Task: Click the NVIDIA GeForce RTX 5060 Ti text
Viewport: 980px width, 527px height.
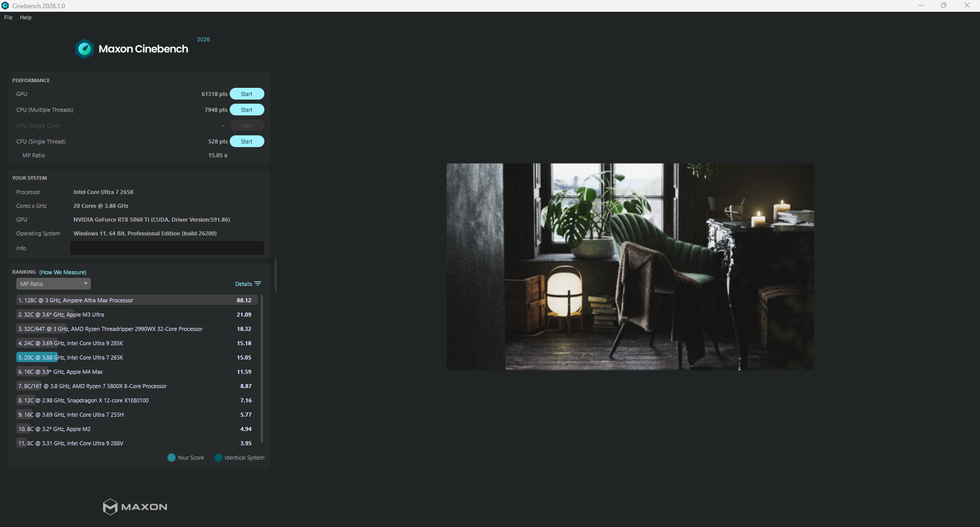Action: click(152, 220)
